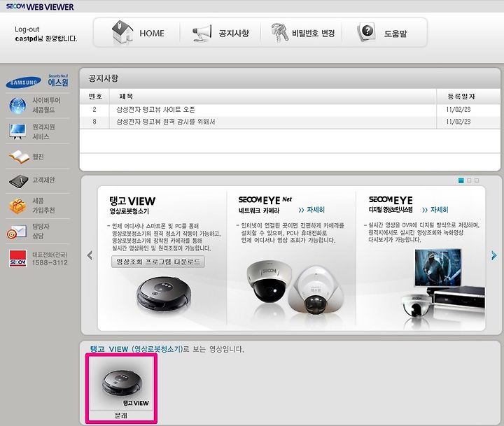Click the email envelope consultation icon
504x426 pixels.
(17, 232)
